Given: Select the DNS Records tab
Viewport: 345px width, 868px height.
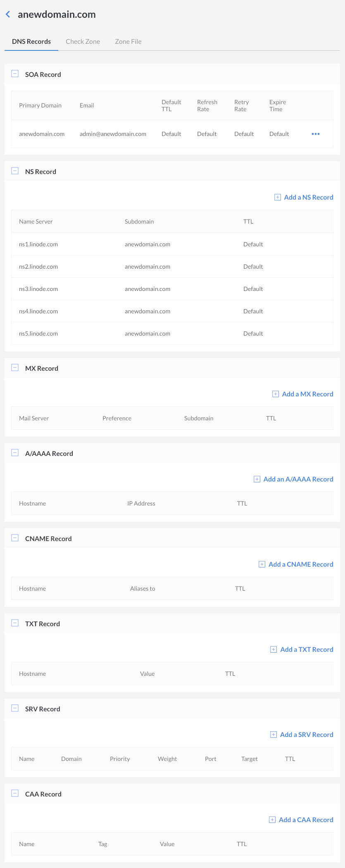Looking at the screenshot, I should click(31, 41).
